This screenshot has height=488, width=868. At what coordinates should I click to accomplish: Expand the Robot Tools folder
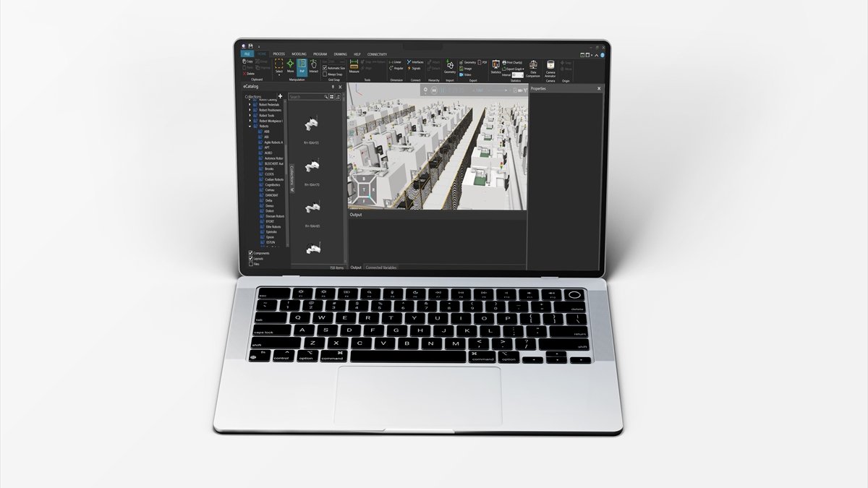click(x=250, y=115)
